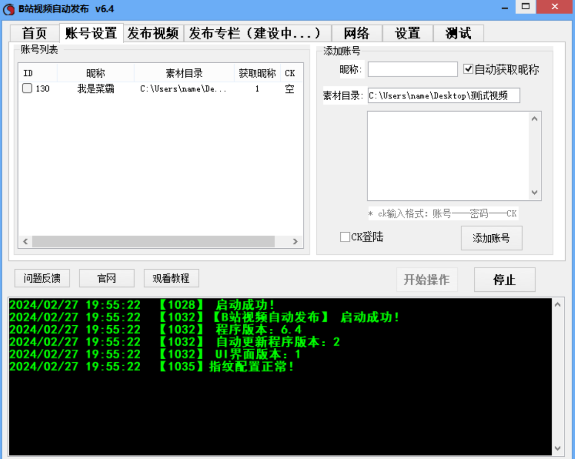Click the account list horizontal scrollbar thumb

point(153,241)
